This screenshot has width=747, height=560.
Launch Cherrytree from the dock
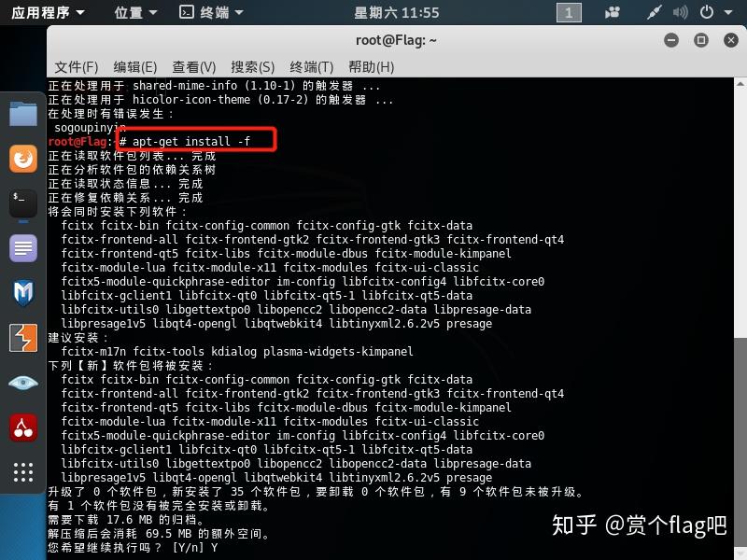[x=22, y=427]
